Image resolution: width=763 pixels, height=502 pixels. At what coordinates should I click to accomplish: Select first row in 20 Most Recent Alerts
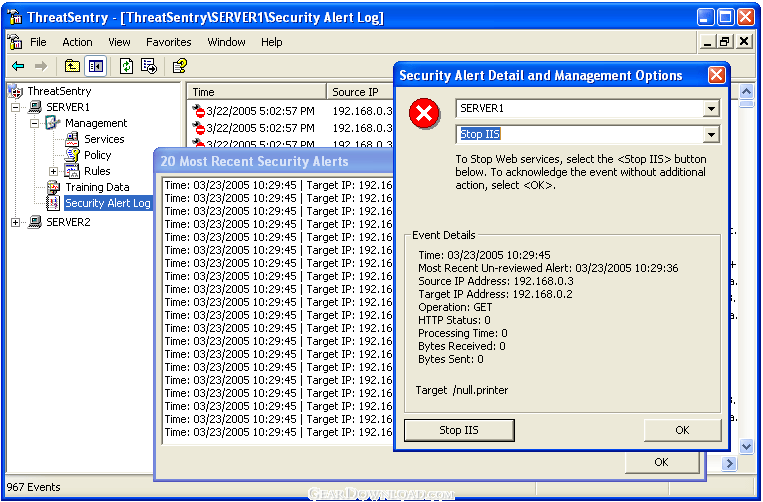pyautogui.click(x=278, y=185)
